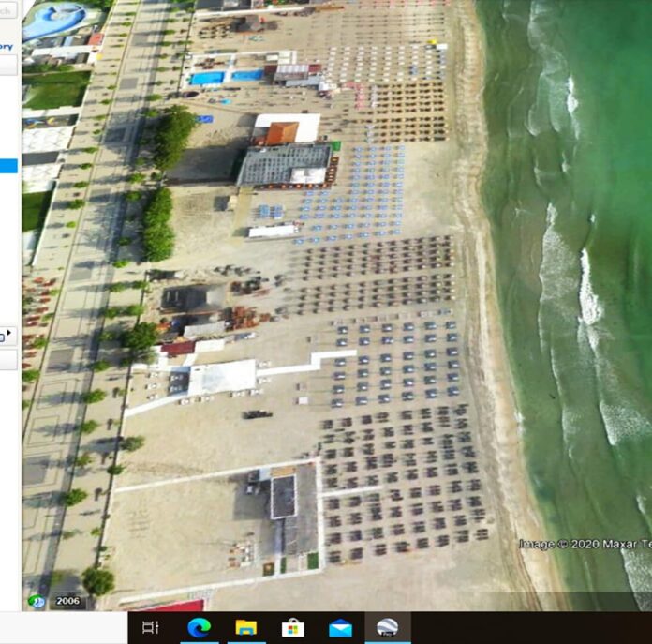Click the Windows taskbar search box
This screenshot has height=644, width=652.
pyautogui.click(x=64, y=628)
